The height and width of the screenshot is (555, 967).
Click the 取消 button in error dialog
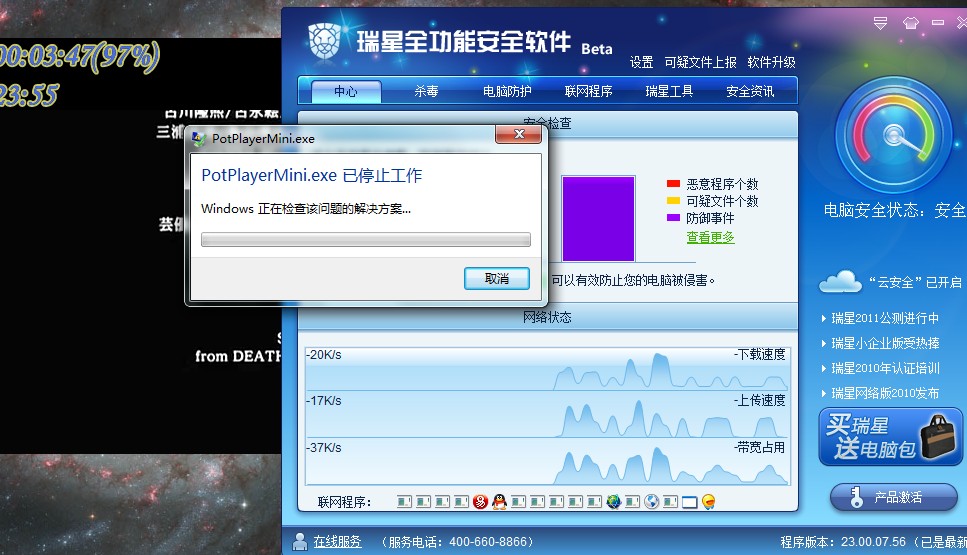[x=496, y=279]
